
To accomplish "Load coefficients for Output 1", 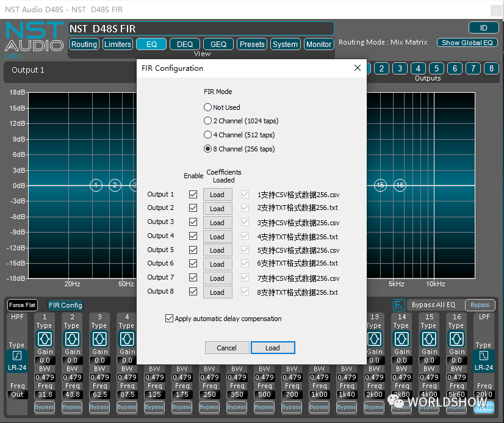I will (217, 195).
